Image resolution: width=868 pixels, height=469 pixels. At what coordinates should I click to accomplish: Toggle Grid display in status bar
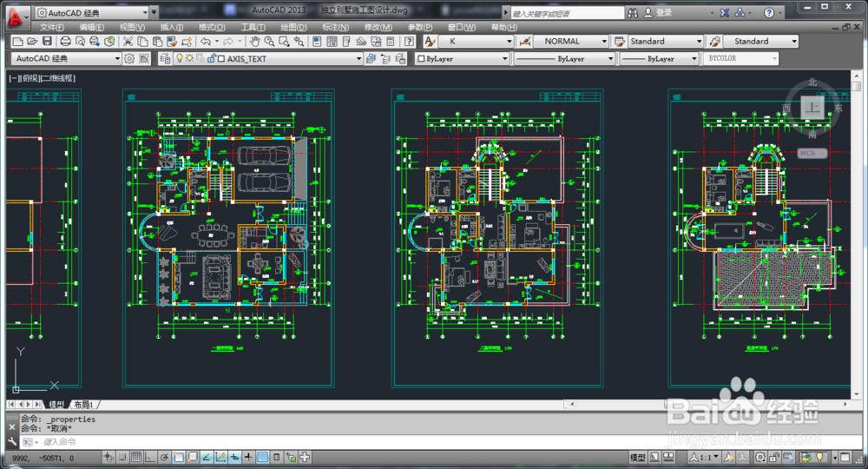(136, 458)
